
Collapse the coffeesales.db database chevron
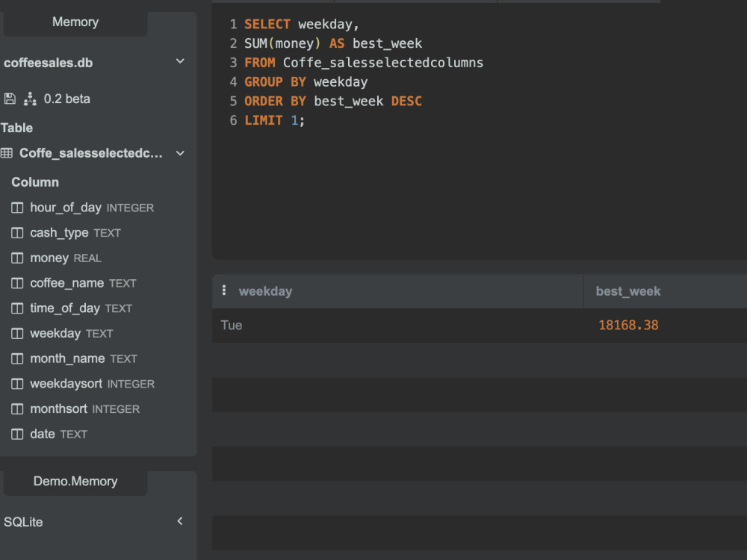pos(180,61)
